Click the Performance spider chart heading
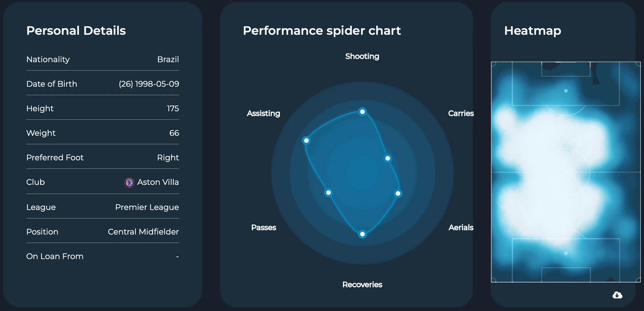Image resolution: width=644 pixels, height=311 pixels. coord(322,30)
